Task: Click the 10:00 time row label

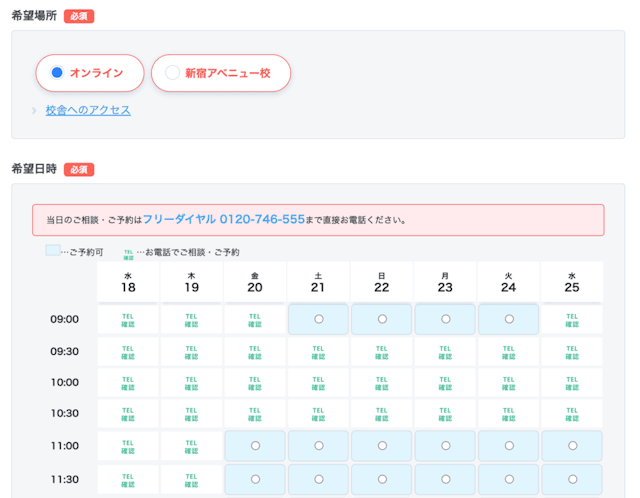Action: click(x=64, y=382)
